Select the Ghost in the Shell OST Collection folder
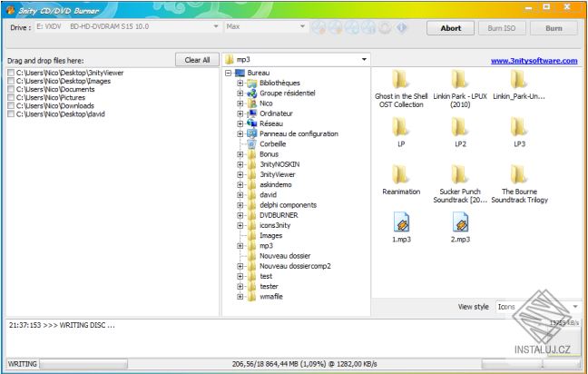Viewport: 588px width, 374px height. 401,80
